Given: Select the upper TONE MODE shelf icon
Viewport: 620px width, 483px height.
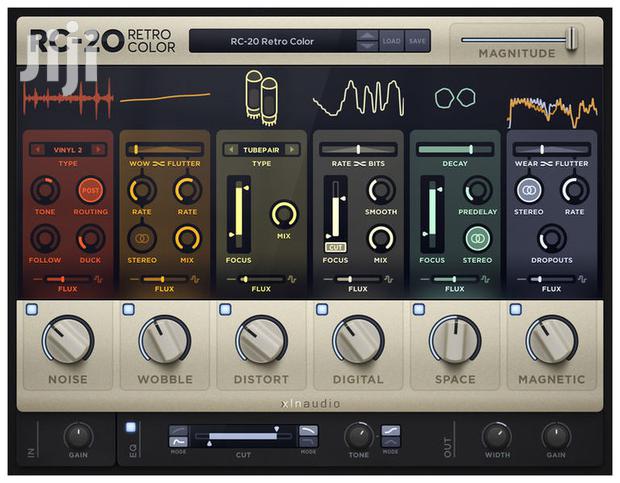Looking at the screenshot, I should [391, 430].
